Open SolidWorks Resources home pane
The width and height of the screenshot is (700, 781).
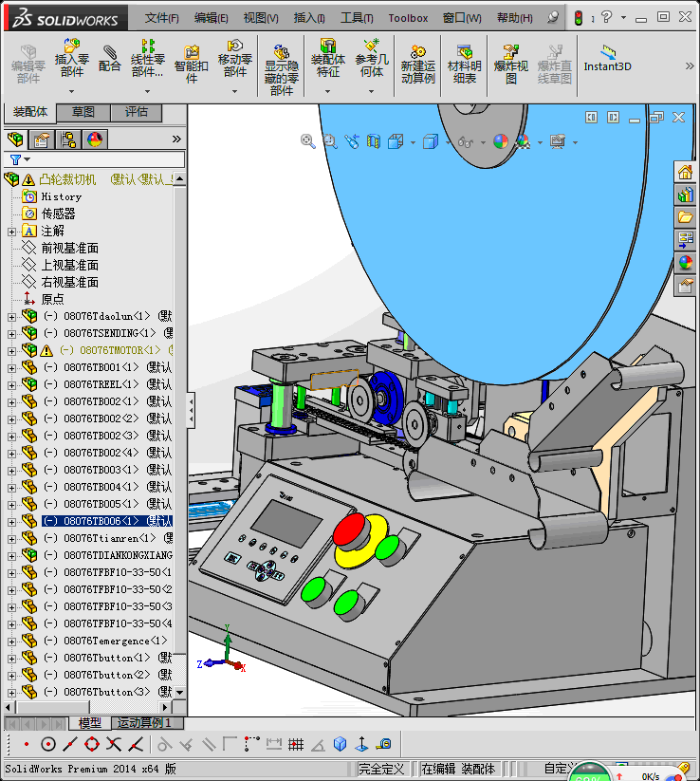[x=686, y=173]
